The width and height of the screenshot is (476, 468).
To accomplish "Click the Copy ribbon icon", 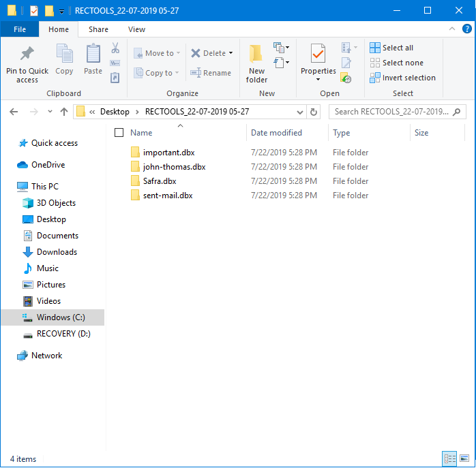I will [64, 53].
